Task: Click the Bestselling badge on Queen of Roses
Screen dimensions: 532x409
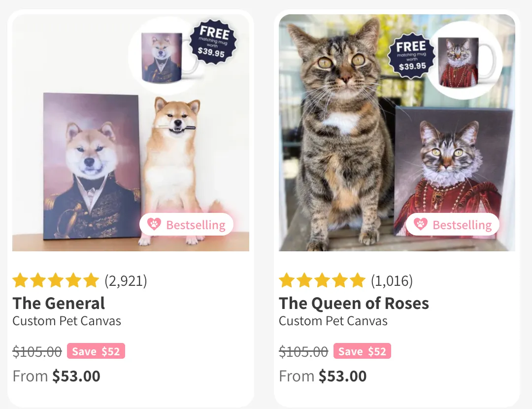Action: [453, 225]
